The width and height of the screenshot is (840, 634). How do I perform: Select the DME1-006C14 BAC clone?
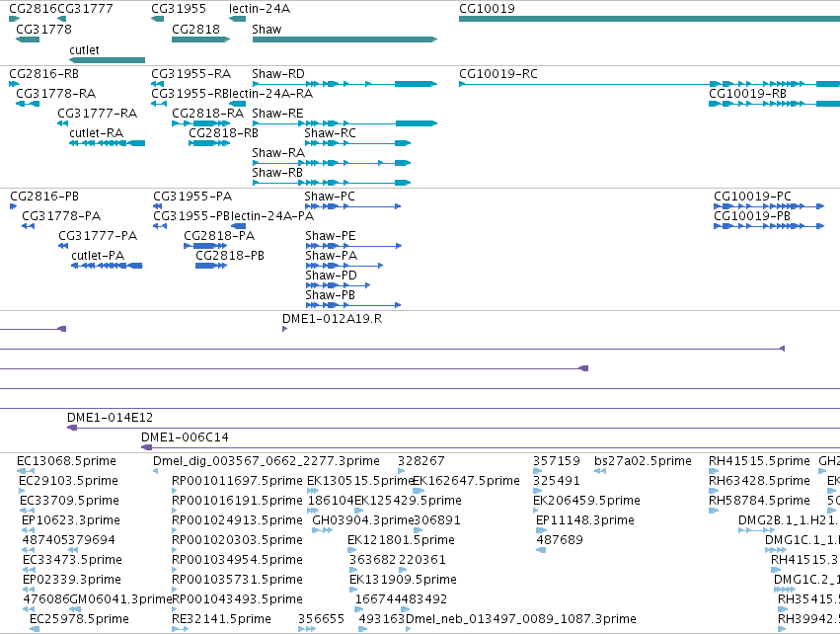point(491,447)
